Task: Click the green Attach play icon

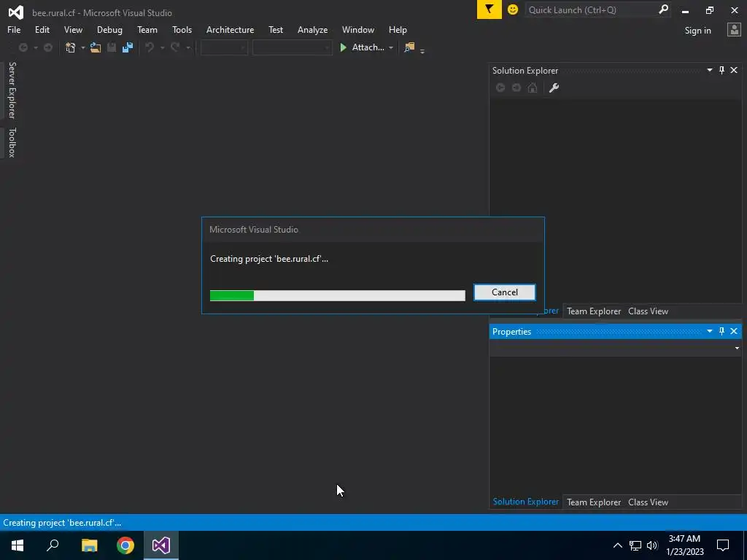Action: [x=343, y=47]
